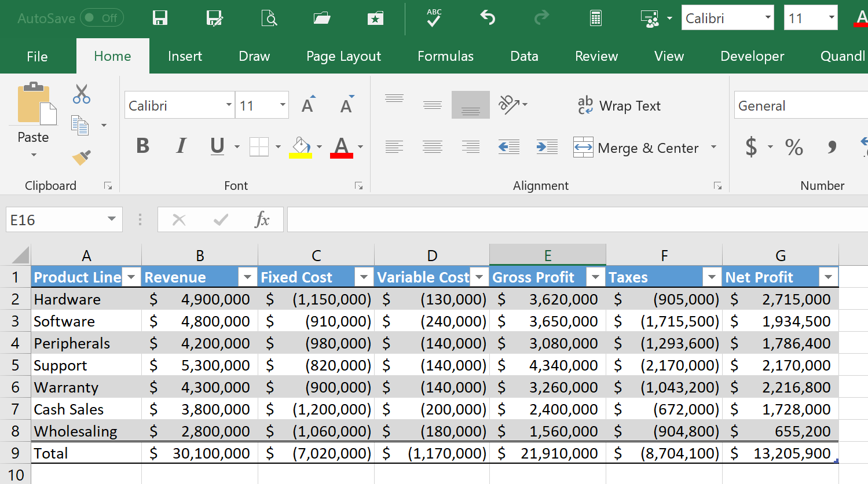Select row 9 header
Image resolution: width=868 pixels, height=484 pixels.
(15, 453)
